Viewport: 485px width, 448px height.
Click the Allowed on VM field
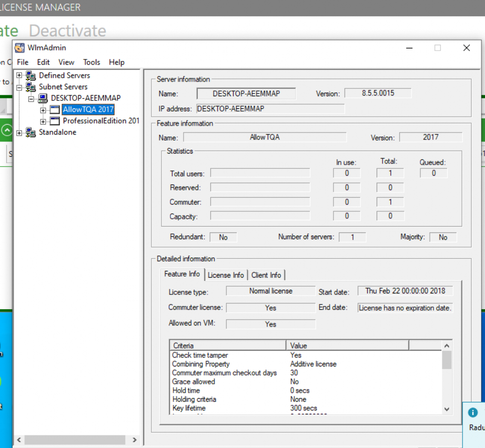click(271, 324)
